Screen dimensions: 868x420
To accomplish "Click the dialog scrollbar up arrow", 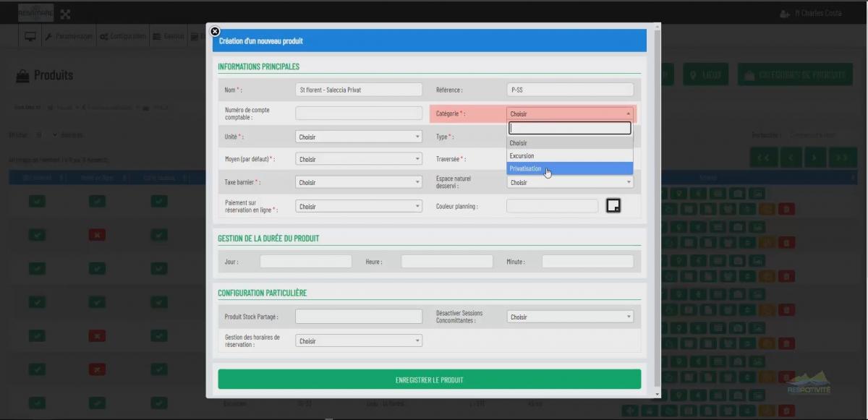I will (x=658, y=27).
